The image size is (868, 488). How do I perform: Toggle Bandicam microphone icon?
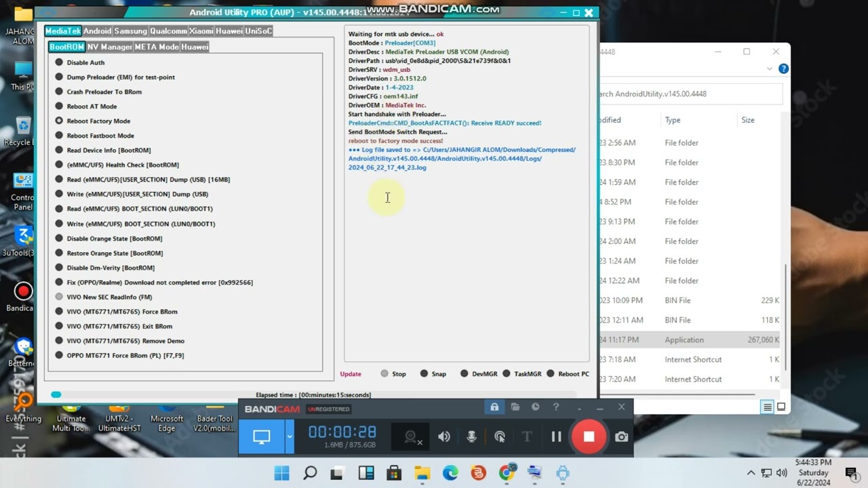click(472, 437)
